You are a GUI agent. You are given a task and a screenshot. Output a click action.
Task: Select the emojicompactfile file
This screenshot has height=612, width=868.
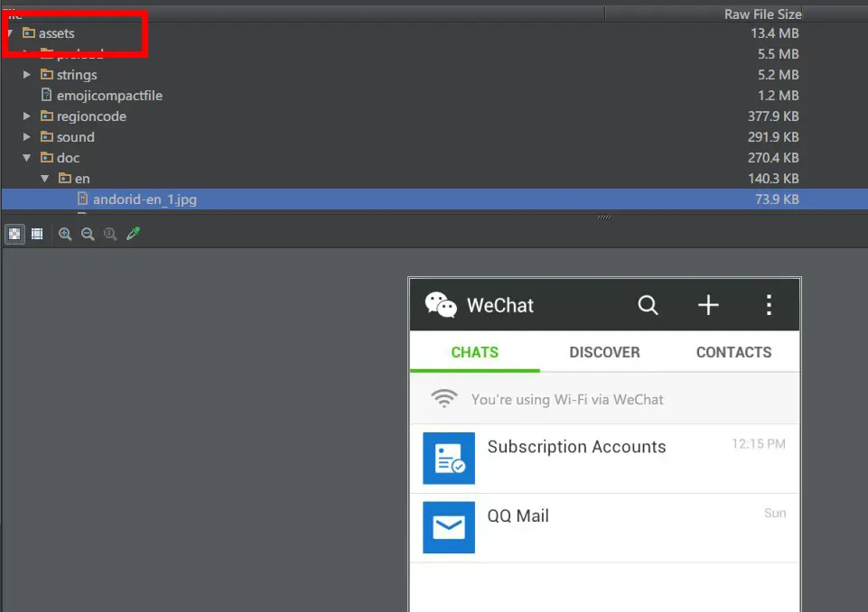point(109,95)
